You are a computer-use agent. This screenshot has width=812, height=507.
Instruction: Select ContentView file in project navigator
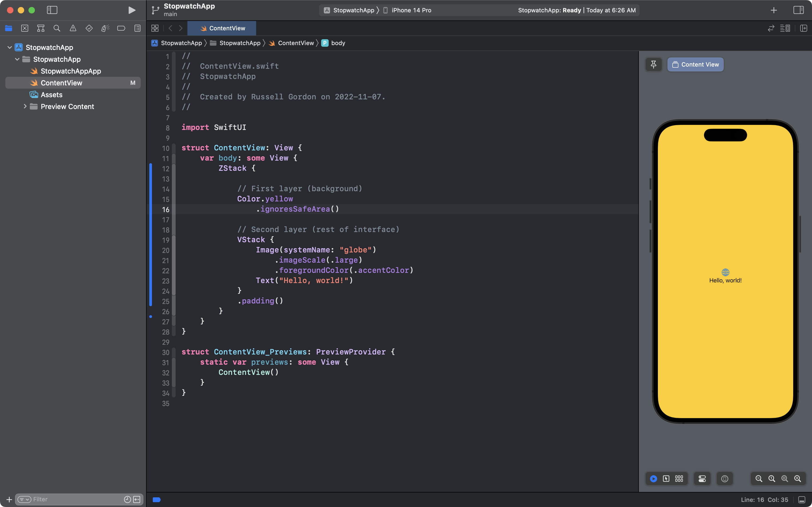click(x=61, y=83)
